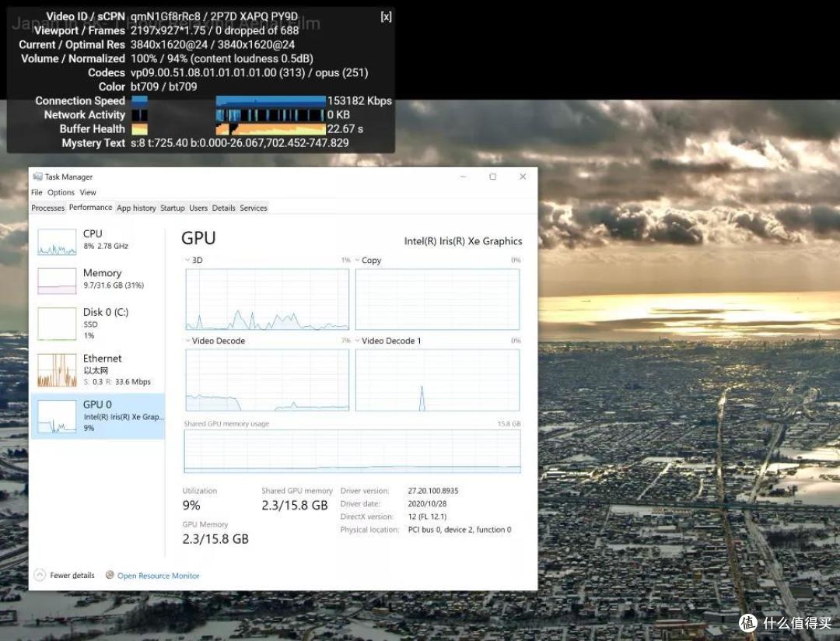Image resolution: width=840 pixels, height=641 pixels.
Task: Open the Resource Monitor link
Action: tap(158, 576)
